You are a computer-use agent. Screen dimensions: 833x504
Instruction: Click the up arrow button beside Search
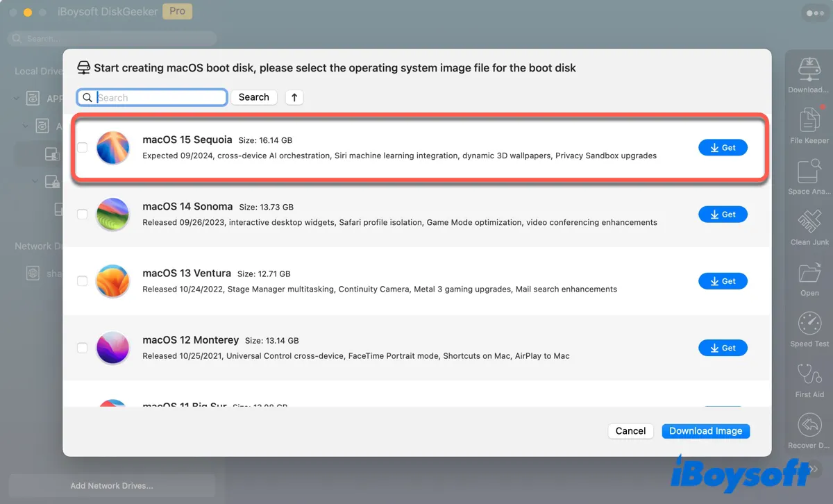tap(294, 97)
